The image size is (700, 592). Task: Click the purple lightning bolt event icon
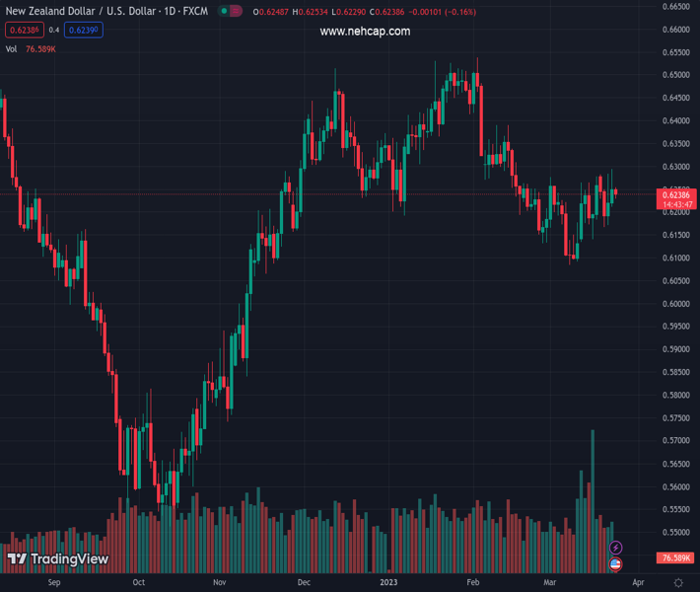616,548
